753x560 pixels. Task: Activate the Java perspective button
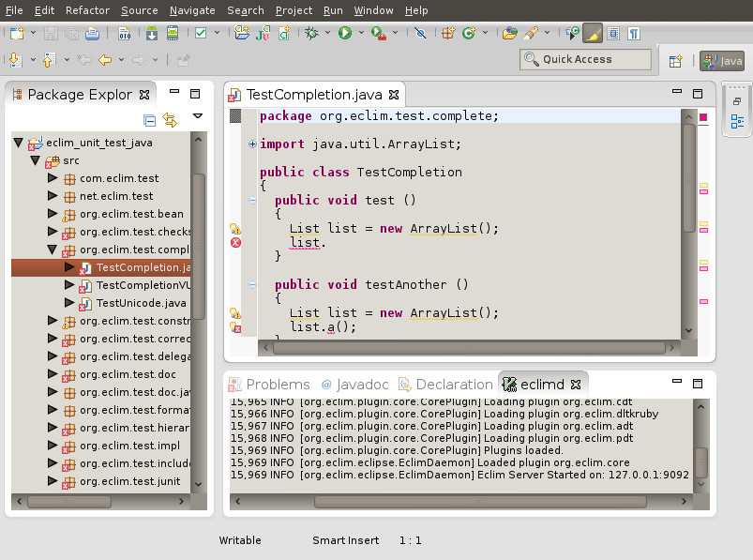click(x=721, y=60)
